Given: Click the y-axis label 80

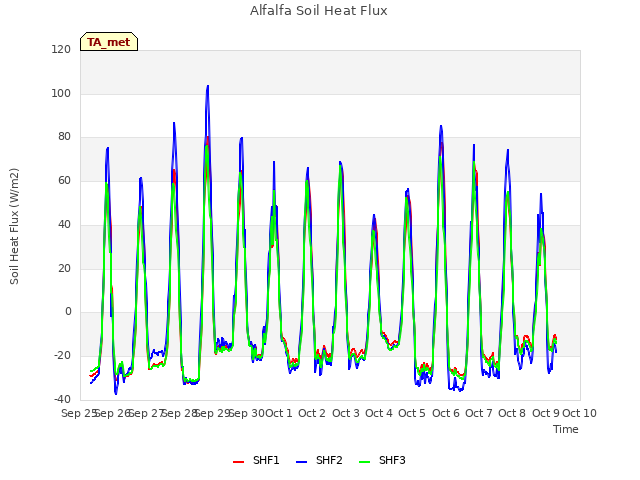Looking at the screenshot, I should 64,137.
